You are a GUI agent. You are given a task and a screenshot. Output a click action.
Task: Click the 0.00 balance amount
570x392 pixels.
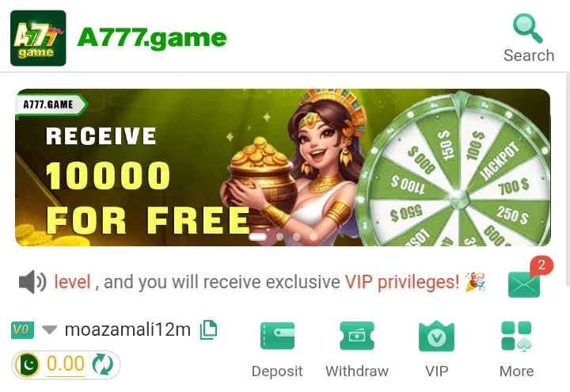[x=66, y=363]
